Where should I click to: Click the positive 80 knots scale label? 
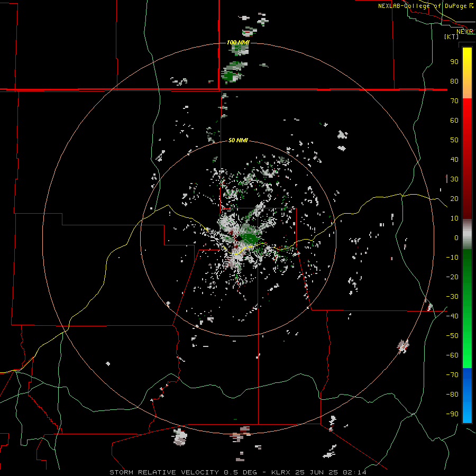point(454,81)
